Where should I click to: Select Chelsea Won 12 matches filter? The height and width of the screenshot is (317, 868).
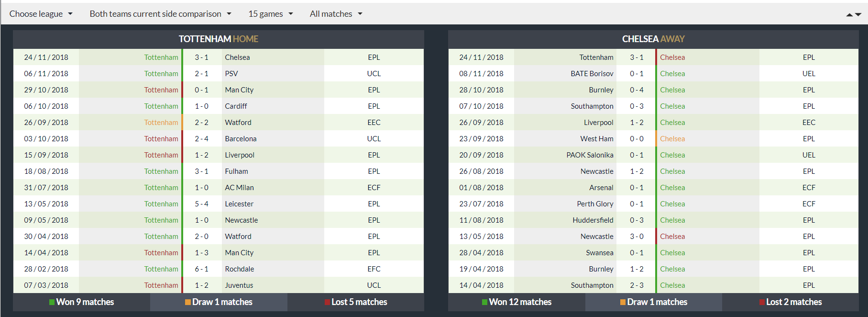coord(517,302)
